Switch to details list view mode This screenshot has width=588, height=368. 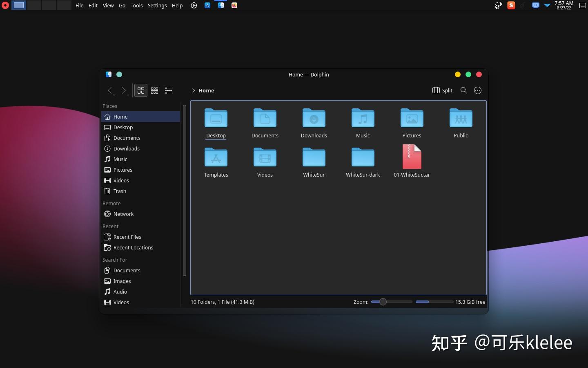click(x=168, y=90)
